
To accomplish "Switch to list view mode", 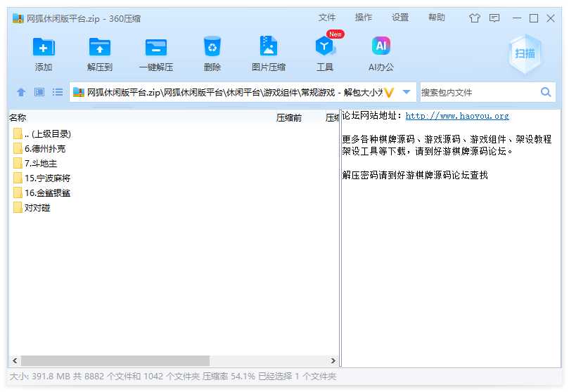I will point(58,92).
